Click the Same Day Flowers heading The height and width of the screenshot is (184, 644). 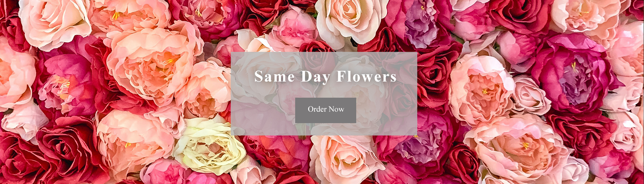click(325, 77)
